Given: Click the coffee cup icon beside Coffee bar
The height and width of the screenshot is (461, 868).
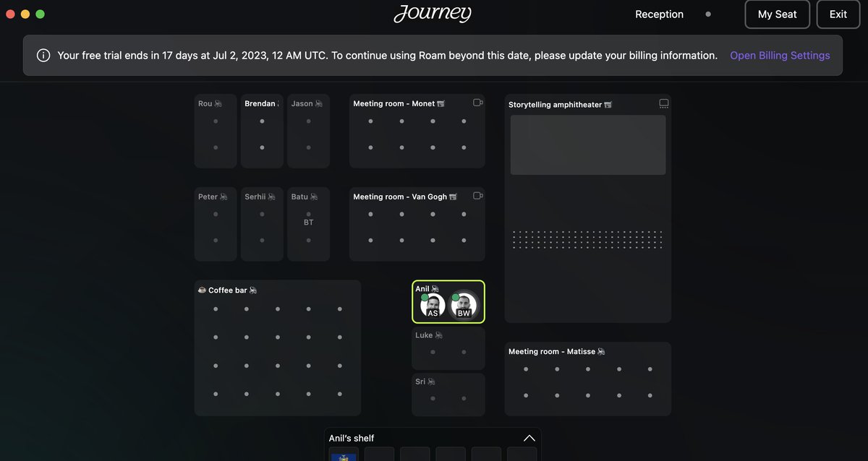Looking at the screenshot, I should point(202,290).
